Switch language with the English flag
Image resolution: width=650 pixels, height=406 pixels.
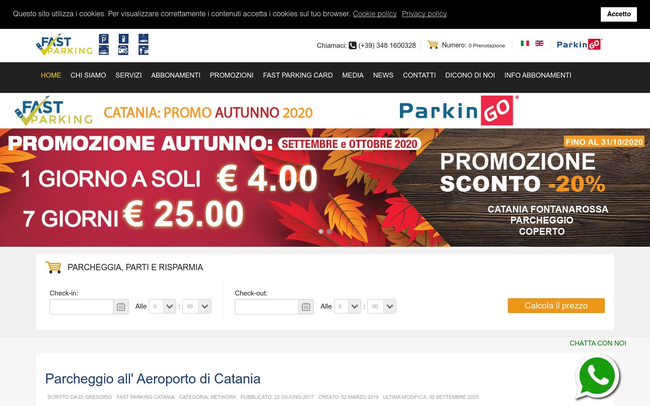pos(539,43)
